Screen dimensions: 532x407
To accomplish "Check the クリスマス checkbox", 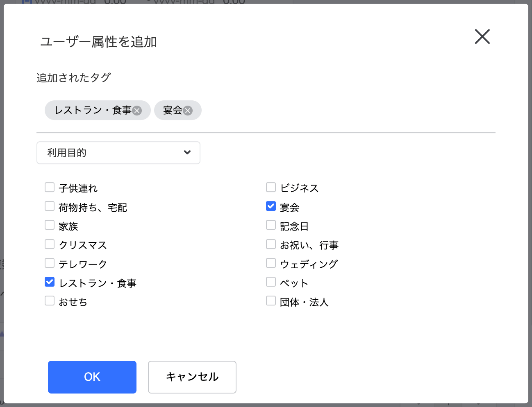I will pos(50,244).
